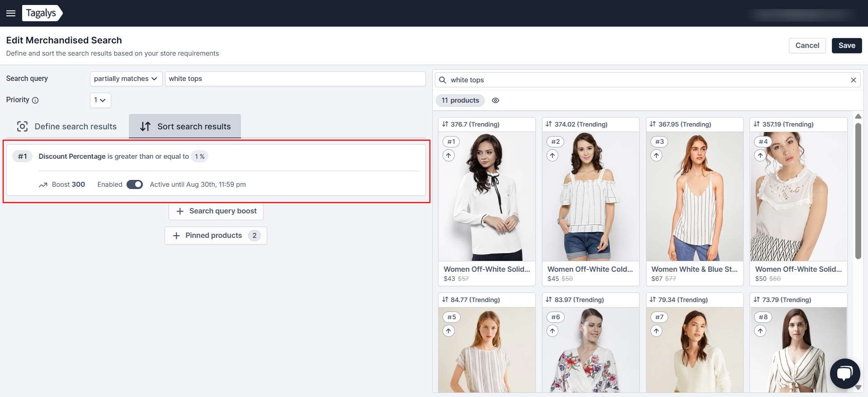The height and width of the screenshot is (397, 868).
Task: Open the chat support bubble
Action: tap(844, 373)
